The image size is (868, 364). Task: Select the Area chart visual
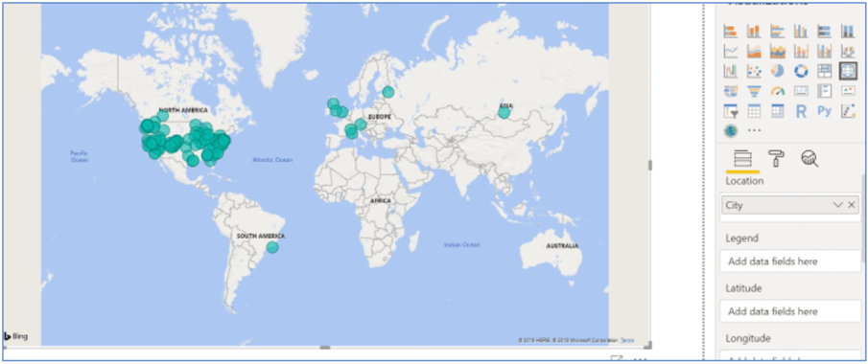754,52
